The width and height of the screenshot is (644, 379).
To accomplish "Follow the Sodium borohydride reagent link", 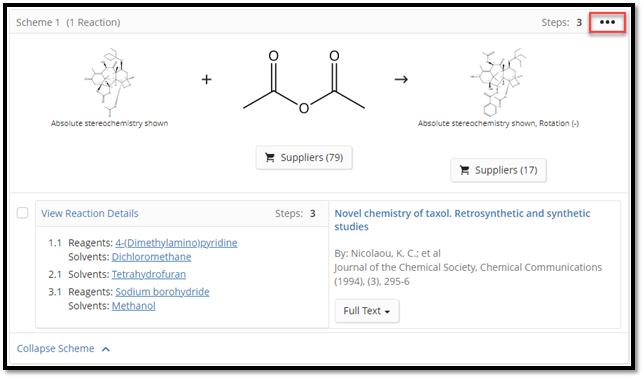I will pyautogui.click(x=162, y=292).
